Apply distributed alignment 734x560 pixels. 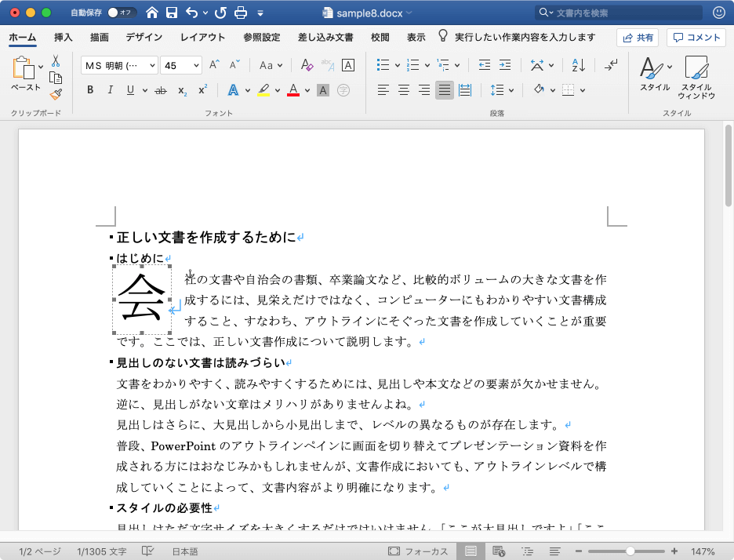465,90
